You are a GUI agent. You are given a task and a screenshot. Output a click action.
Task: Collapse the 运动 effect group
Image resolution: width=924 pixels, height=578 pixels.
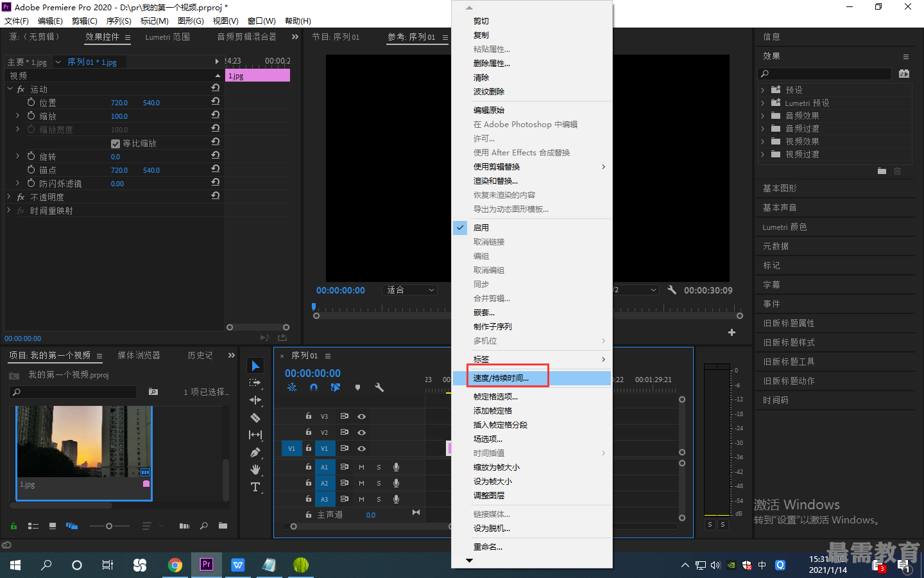pyautogui.click(x=10, y=89)
